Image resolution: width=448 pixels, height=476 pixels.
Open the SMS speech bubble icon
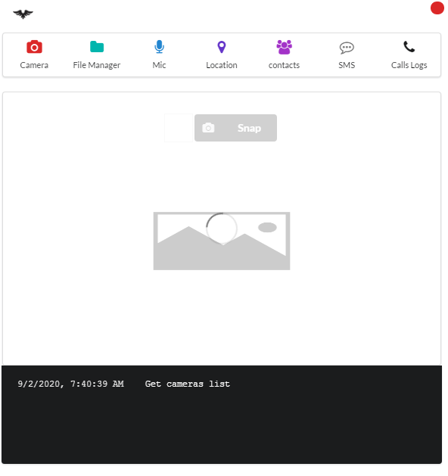coord(347,48)
